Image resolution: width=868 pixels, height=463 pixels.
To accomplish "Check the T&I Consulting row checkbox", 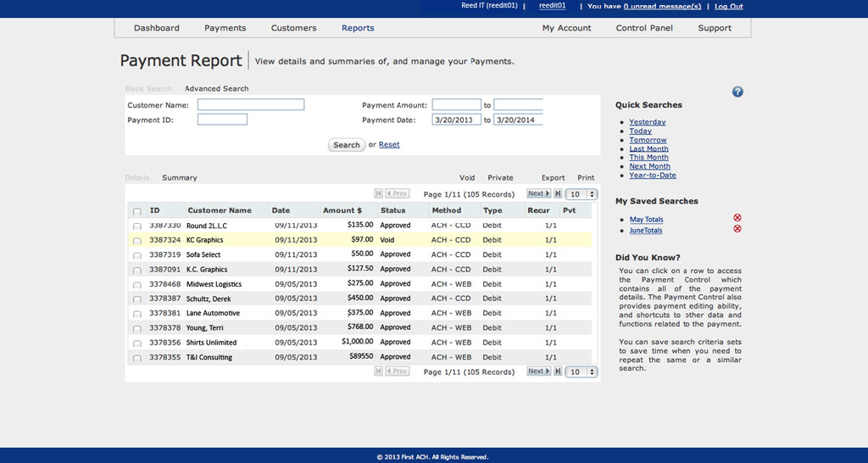I will pos(136,359).
